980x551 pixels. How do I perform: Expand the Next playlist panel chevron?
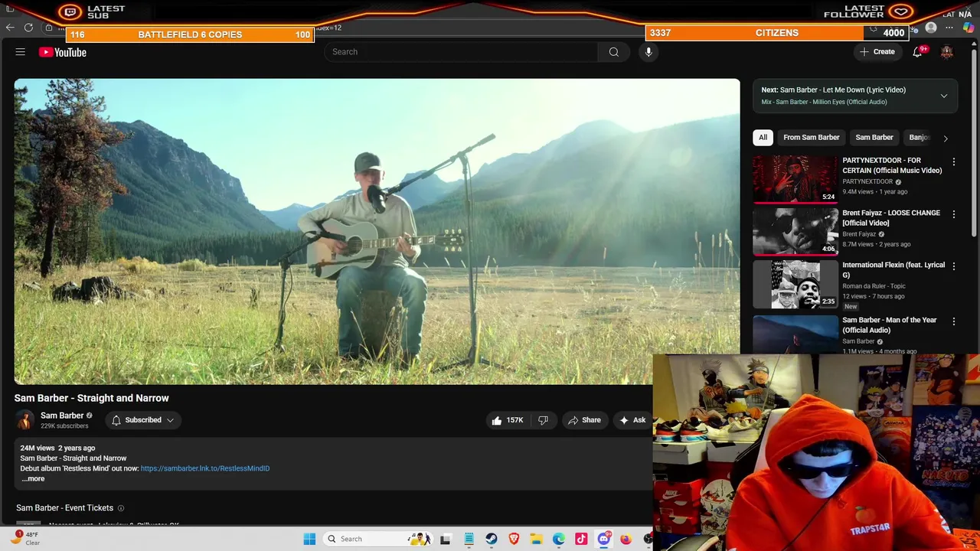coord(943,96)
